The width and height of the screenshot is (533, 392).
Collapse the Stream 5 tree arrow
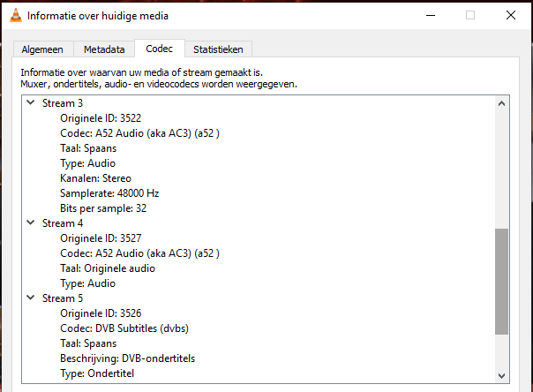coord(31,298)
